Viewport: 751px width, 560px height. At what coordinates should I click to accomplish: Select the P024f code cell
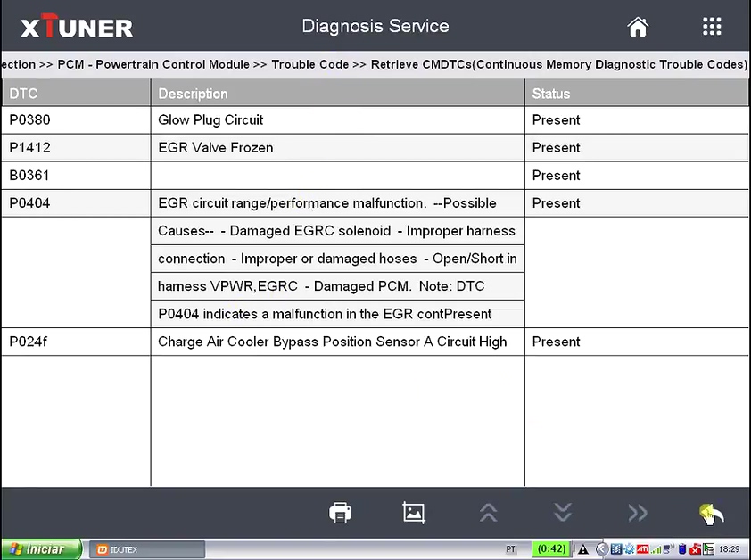(x=76, y=342)
